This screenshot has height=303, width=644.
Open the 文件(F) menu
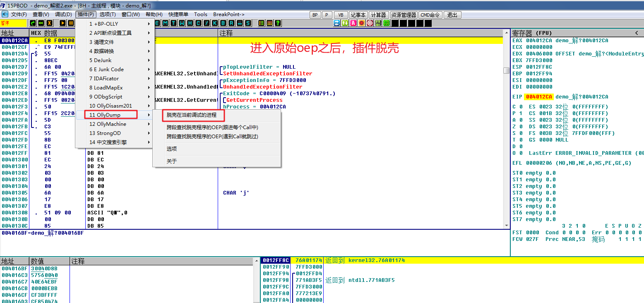(19, 14)
